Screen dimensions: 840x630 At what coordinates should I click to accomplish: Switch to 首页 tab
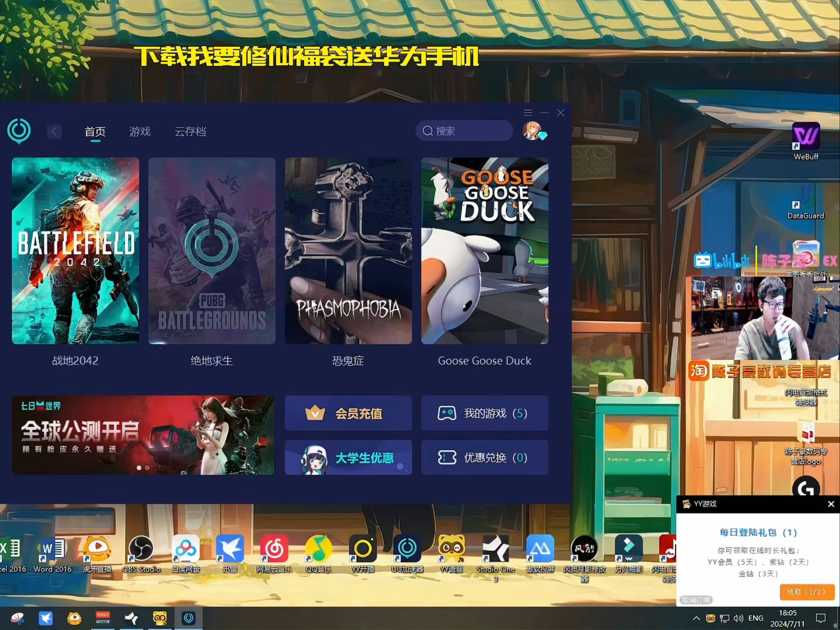(x=95, y=132)
